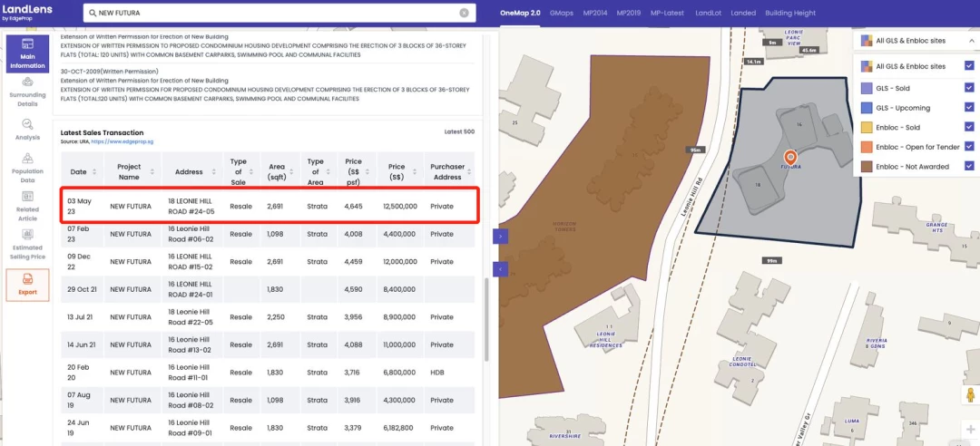Open Estimated Selling Price panel
Image resolution: width=980 pixels, height=446 pixels.
click(27, 244)
